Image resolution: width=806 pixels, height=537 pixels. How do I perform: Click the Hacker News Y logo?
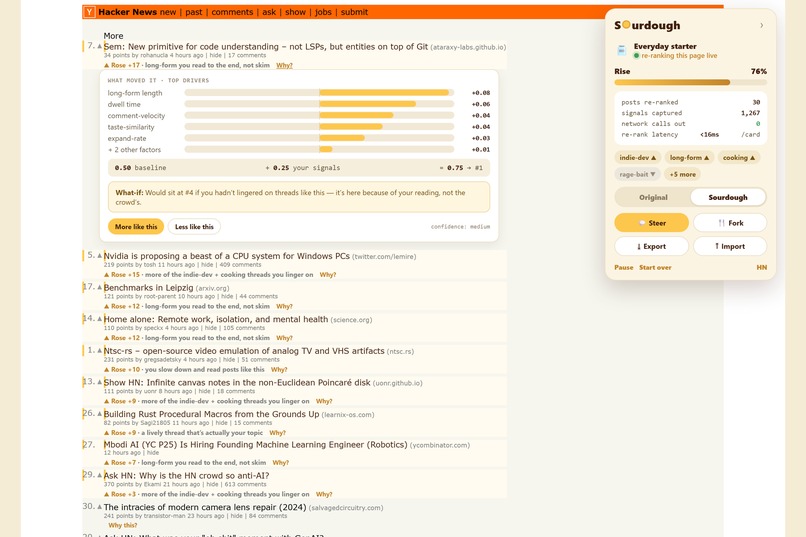(89, 12)
